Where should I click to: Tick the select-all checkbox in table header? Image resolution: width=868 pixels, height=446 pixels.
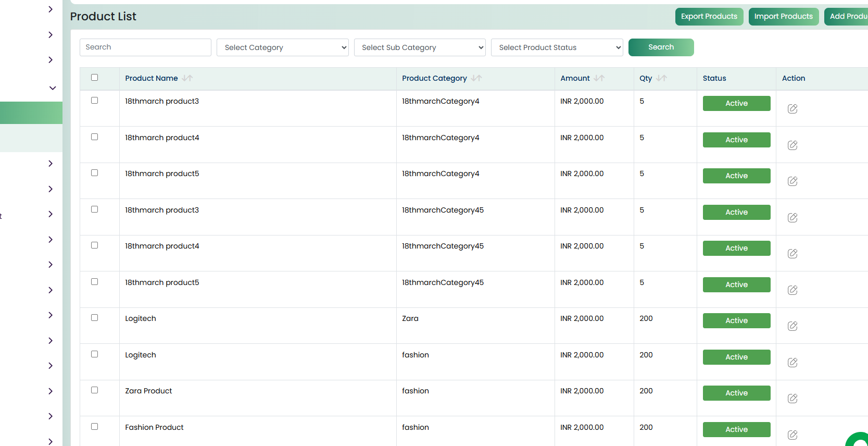coord(94,78)
